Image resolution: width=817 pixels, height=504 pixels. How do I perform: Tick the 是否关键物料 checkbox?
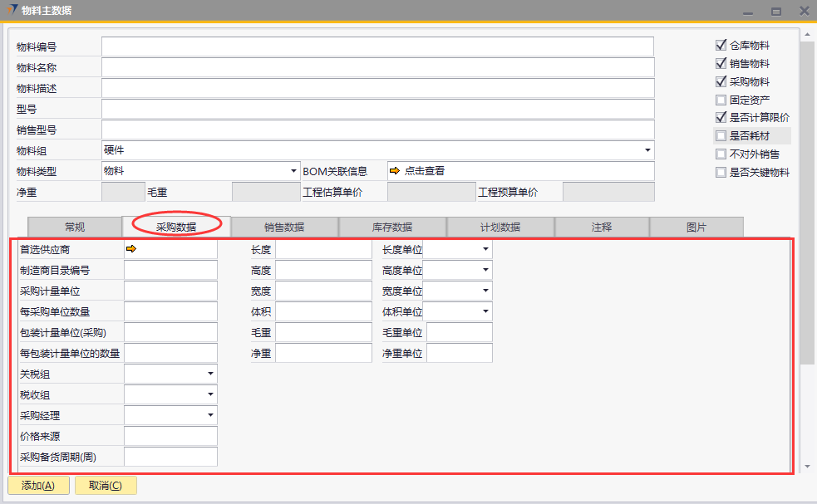coord(721,173)
